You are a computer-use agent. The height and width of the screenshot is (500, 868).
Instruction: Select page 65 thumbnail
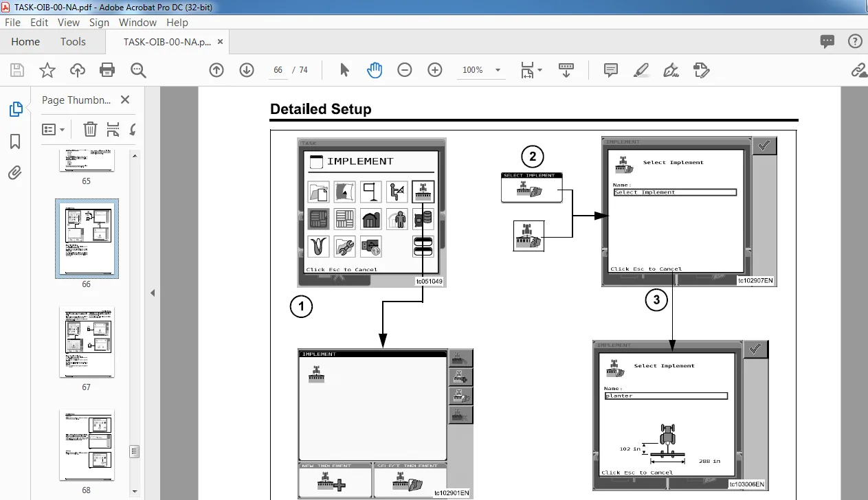(86, 160)
